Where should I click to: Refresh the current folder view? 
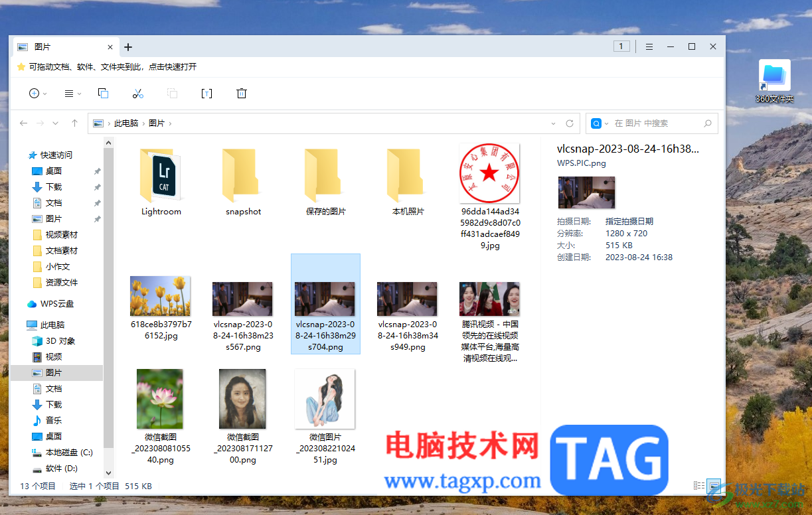click(570, 123)
